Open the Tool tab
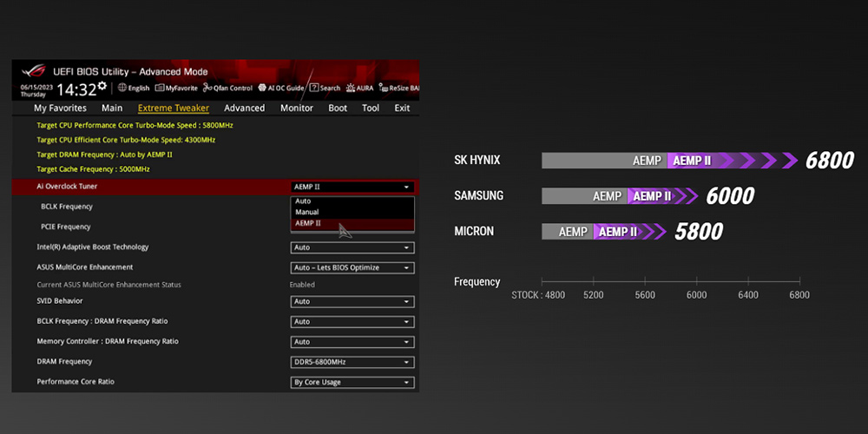This screenshot has width=868, height=434. [x=371, y=108]
